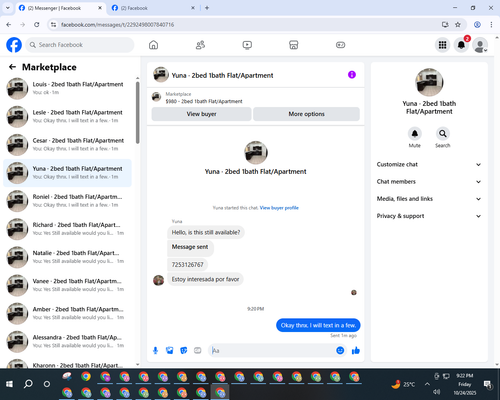500x400 pixels.
Task: Click the browser address bar URL
Action: 117,25
